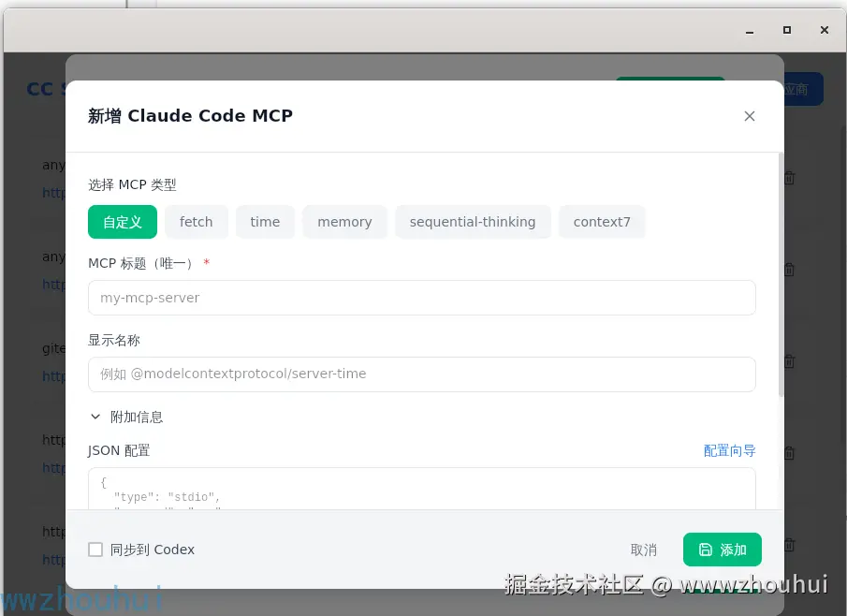
Task: Click the dialog's vertical scrollbar
Action: tap(781, 274)
